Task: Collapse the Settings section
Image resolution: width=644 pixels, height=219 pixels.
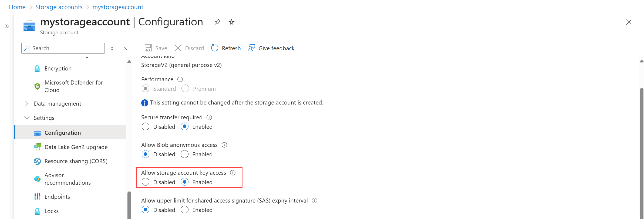Action: 26,118
